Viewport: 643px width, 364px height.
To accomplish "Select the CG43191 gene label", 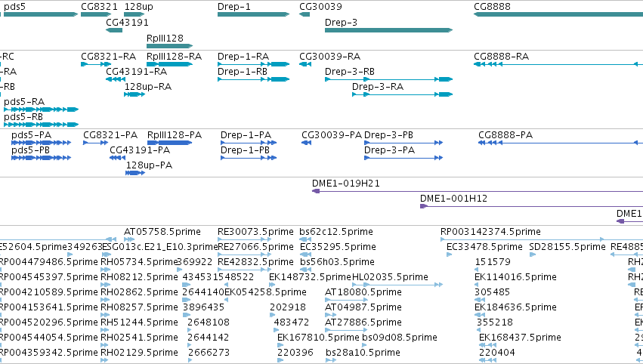I will [127, 22].
